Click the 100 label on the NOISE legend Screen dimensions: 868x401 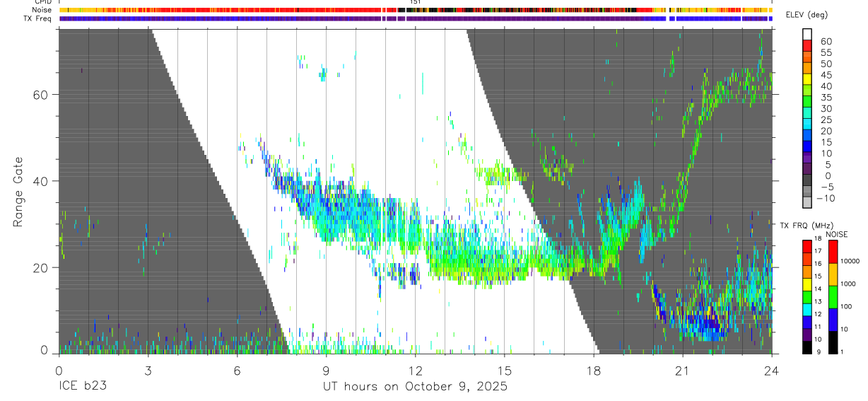(x=846, y=306)
